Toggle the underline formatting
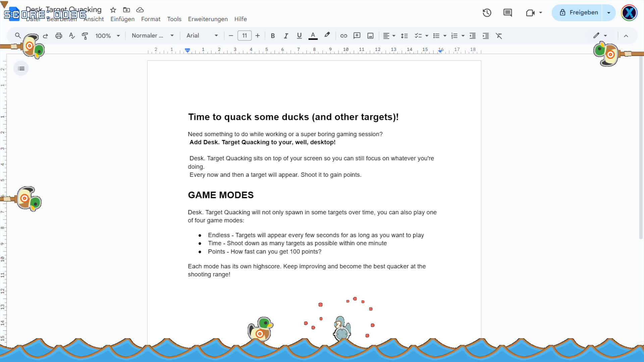This screenshot has width=644, height=362. pos(299,36)
